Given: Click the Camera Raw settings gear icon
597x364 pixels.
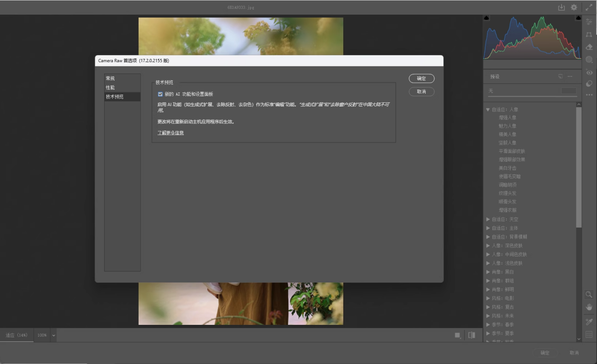Looking at the screenshot, I should pos(573,7).
